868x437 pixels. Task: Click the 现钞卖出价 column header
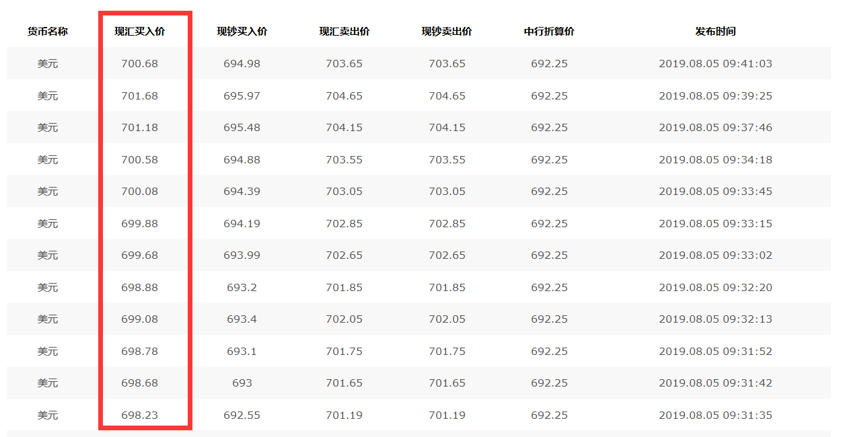pyautogui.click(x=447, y=32)
